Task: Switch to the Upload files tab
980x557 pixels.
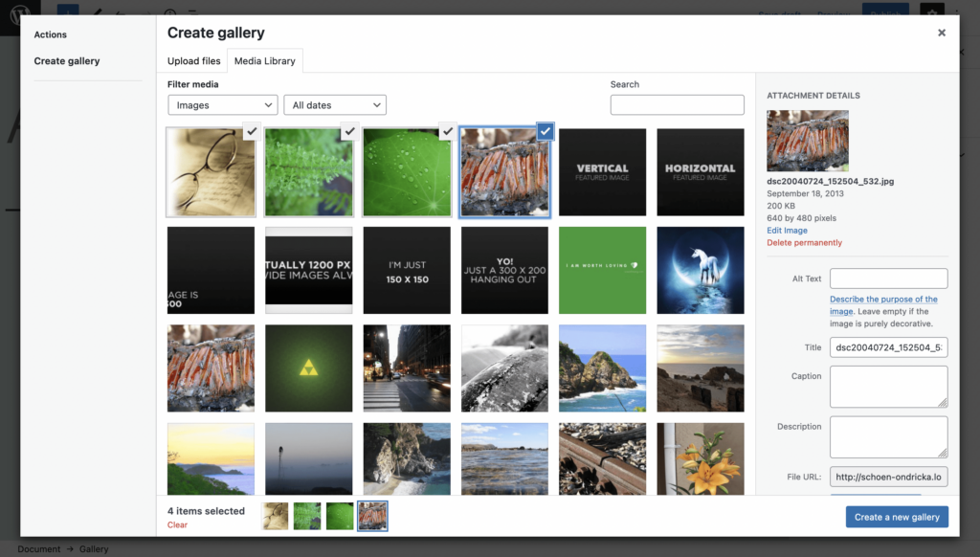Action: (194, 61)
